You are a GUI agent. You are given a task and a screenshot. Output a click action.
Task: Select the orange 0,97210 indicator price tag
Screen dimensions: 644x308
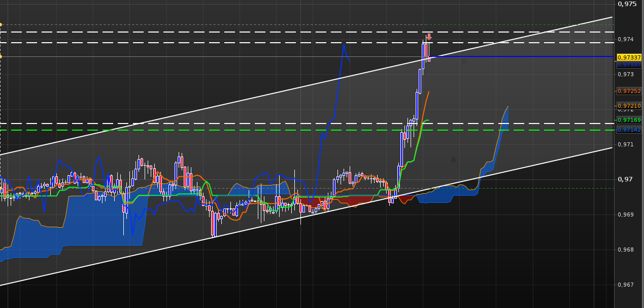pyautogui.click(x=629, y=106)
